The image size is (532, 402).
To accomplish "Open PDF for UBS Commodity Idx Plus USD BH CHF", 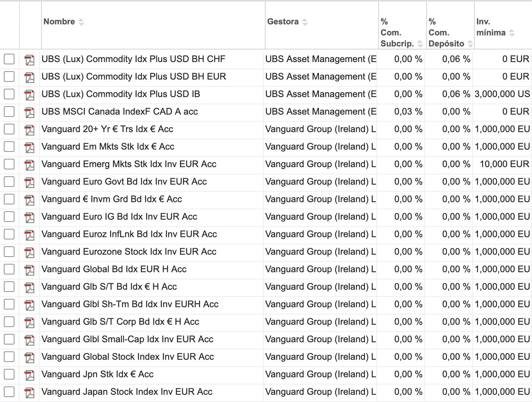I will point(29,60).
